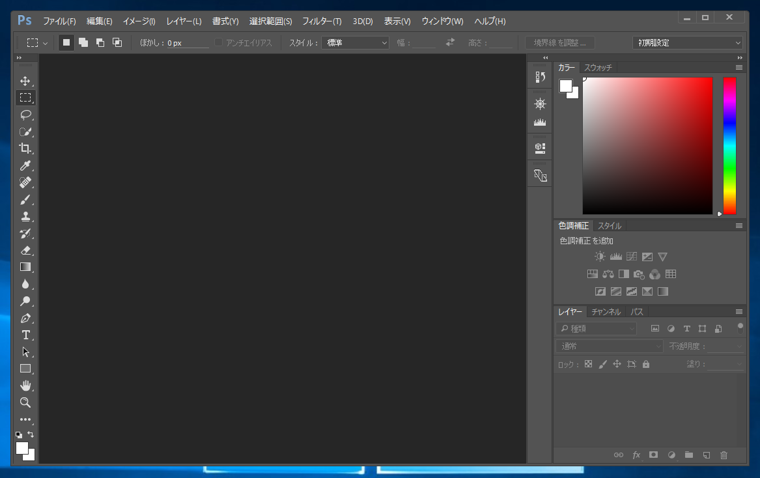The image size is (760, 478).
Task: Switch to the スタイル panel tab
Action: [x=609, y=226]
